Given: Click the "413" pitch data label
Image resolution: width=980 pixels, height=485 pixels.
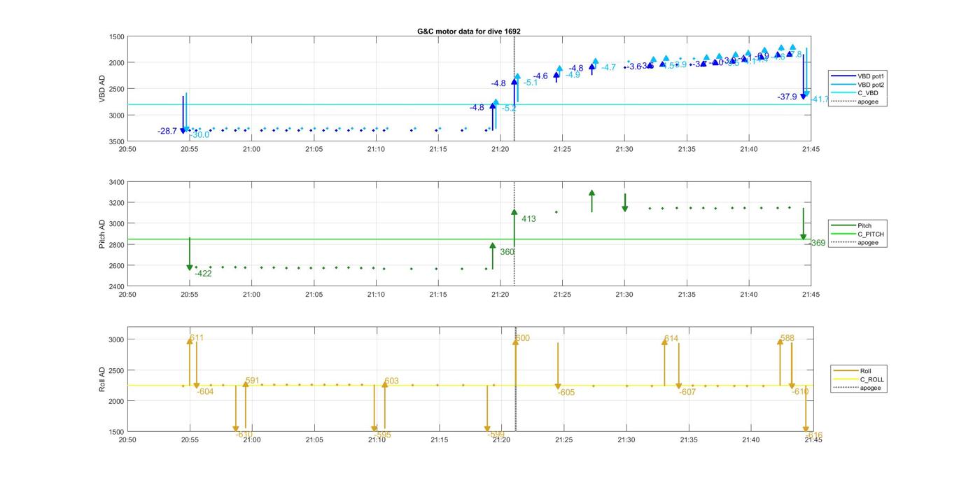Looking at the screenshot, I should coord(528,219).
